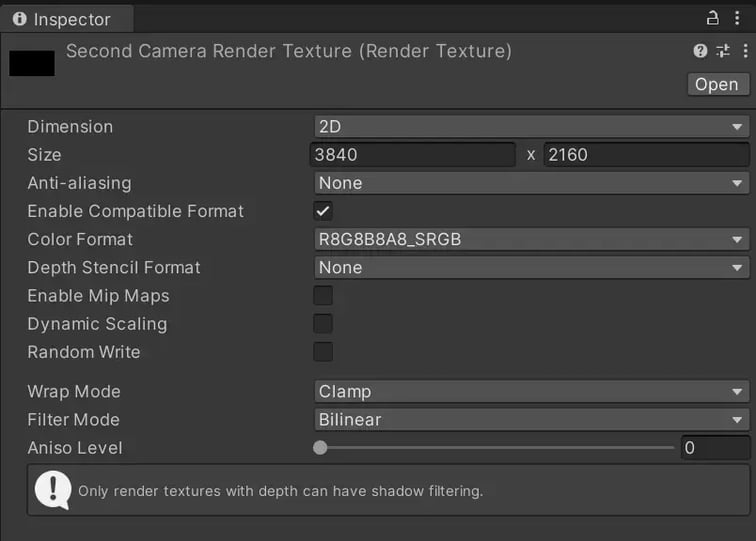Select the Inspector tab
This screenshot has height=541, width=756.
coord(67,19)
